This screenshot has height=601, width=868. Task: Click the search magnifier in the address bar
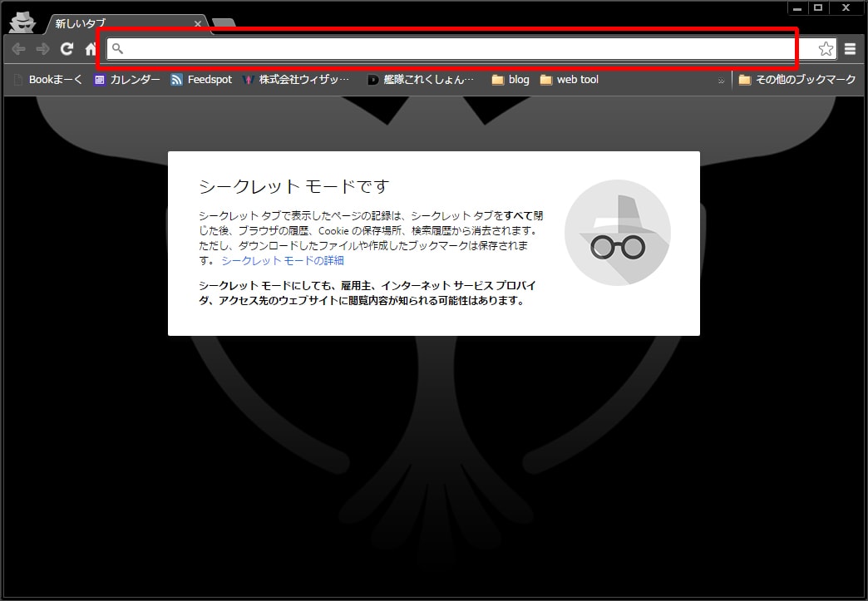[118, 48]
